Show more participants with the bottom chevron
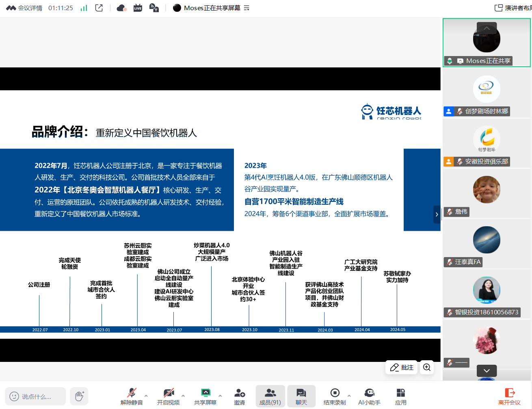This screenshot has width=532, height=409. pos(487,370)
